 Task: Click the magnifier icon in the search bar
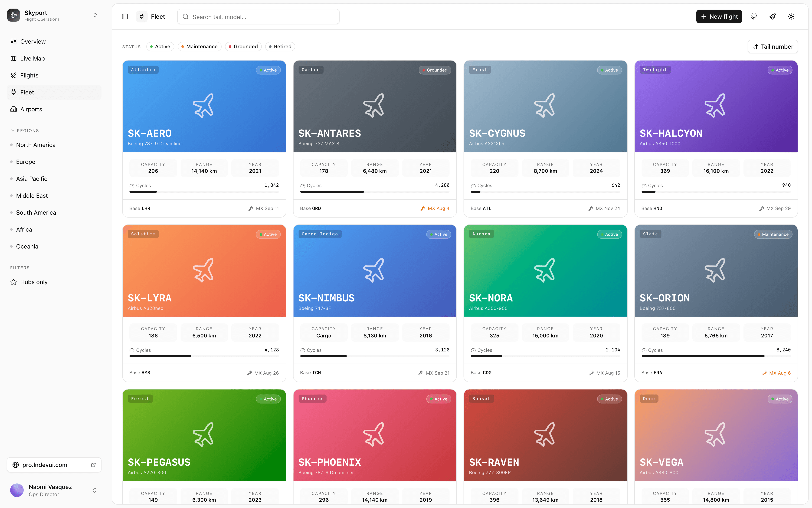click(x=186, y=17)
